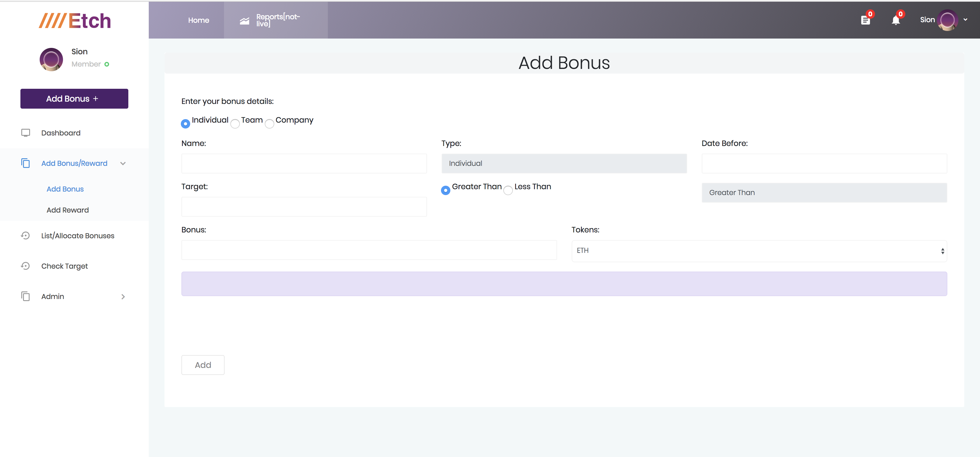
Task: Open the notifications bell icon
Action: pyautogui.click(x=895, y=20)
